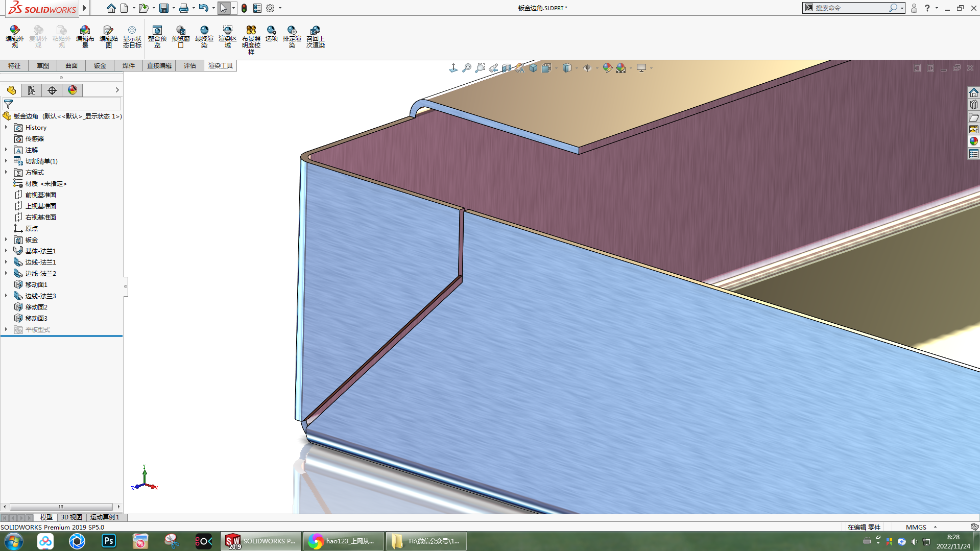Image resolution: width=980 pixels, height=551 pixels.
Task: Click the feature tree horizontal scrollbar
Action: (x=61, y=507)
